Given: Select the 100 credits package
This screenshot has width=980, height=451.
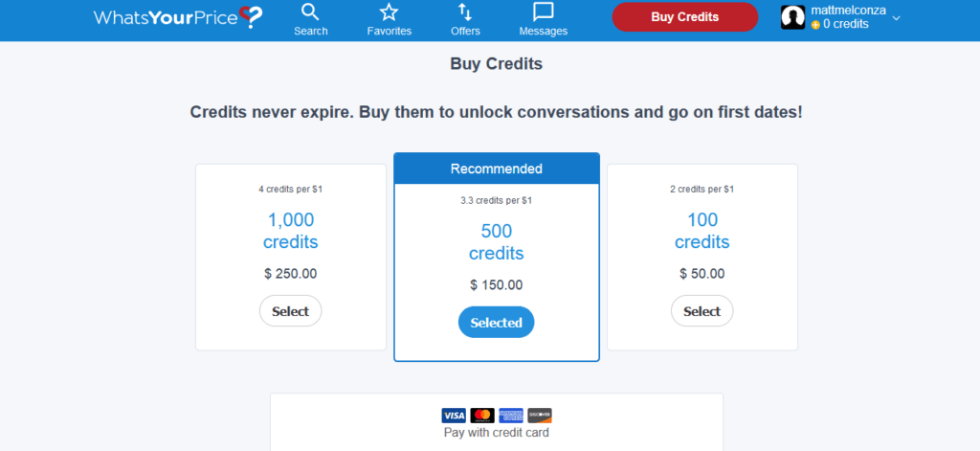Looking at the screenshot, I should (x=702, y=311).
